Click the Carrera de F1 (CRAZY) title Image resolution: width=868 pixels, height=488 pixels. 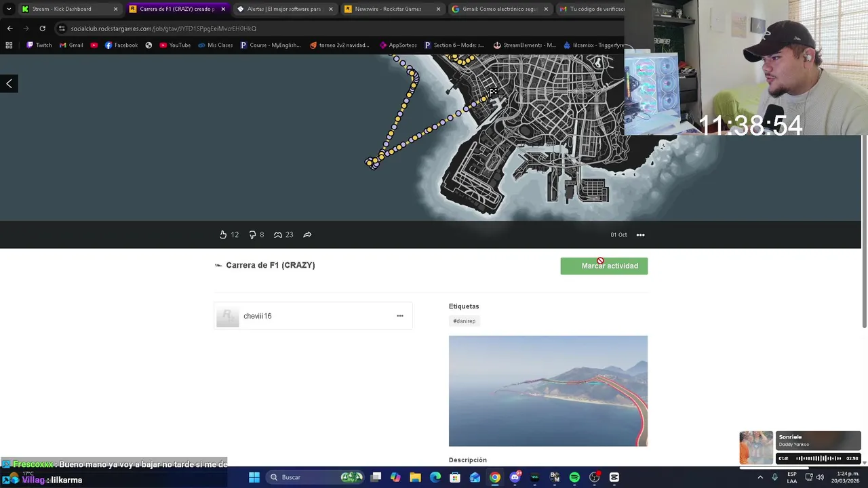[271, 265]
